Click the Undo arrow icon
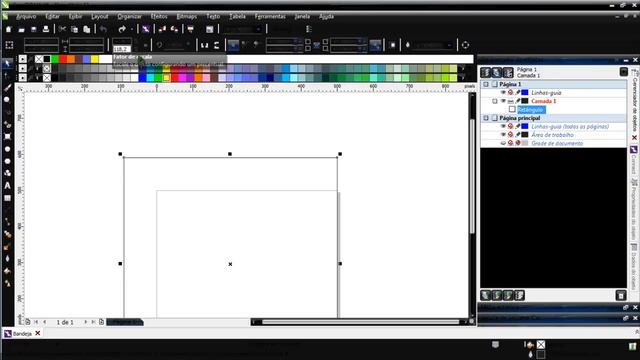The width and height of the screenshot is (640, 360). 103,29
